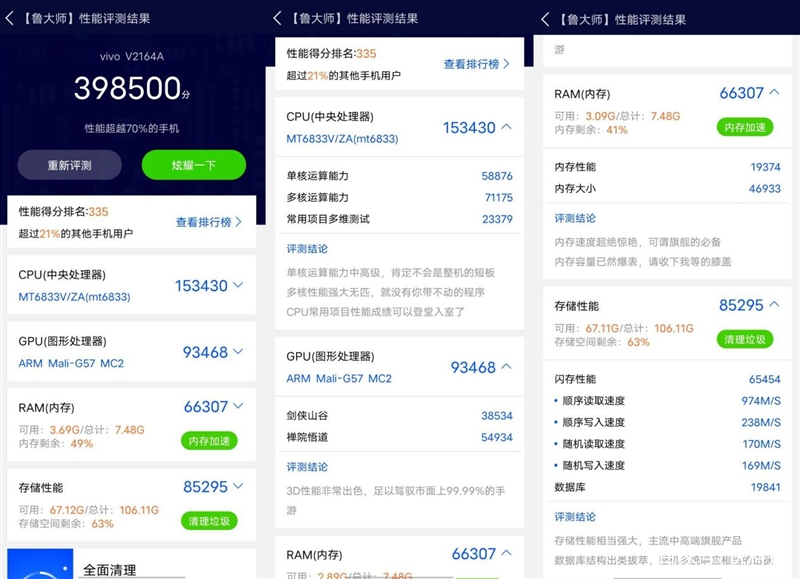Tap GPU section's 评测结论 heading
800x579 pixels.
coord(307,467)
